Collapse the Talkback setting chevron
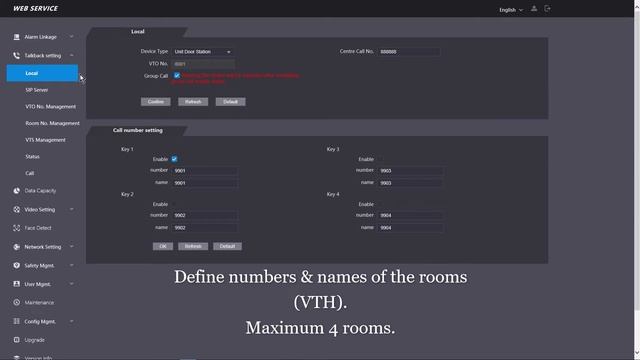Image resolution: width=640 pixels, height=360 pixels. tap(71, 56)
